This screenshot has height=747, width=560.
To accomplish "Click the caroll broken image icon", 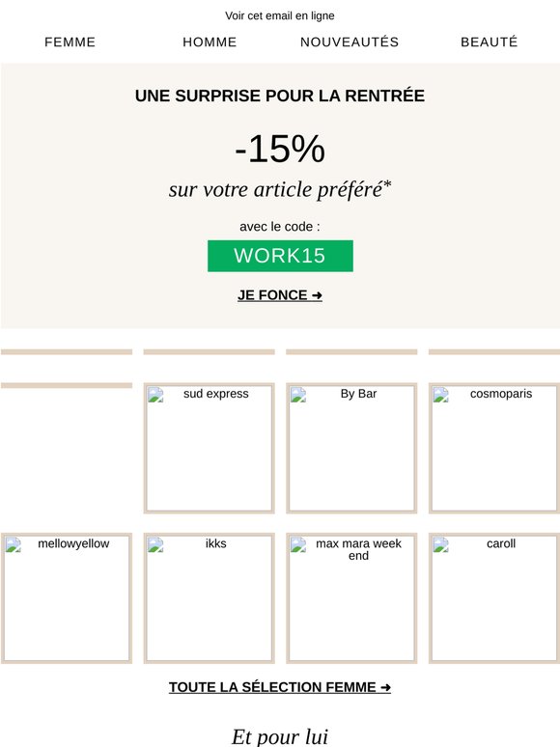I will (x=440, y=544).
